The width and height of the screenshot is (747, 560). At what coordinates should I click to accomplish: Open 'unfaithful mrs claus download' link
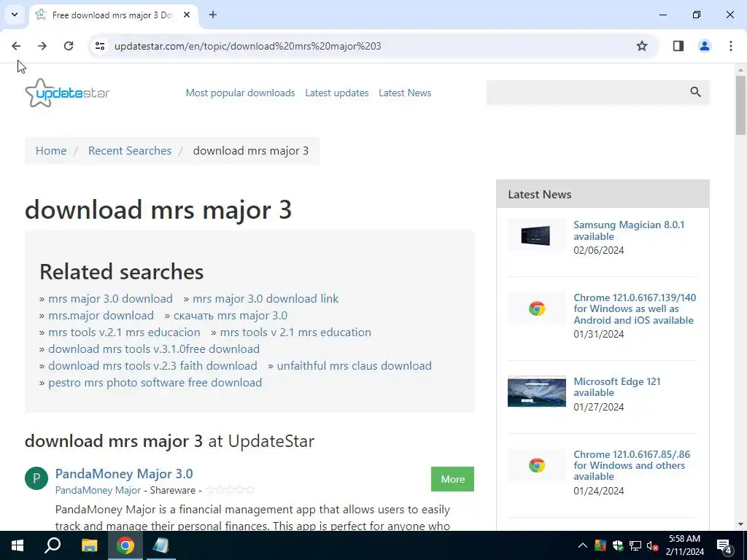pyautogui.click(x=355, y=365)
